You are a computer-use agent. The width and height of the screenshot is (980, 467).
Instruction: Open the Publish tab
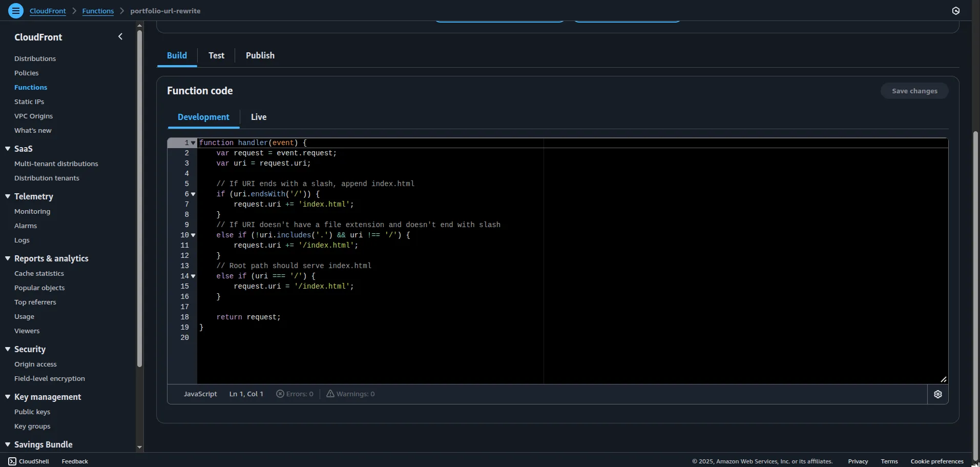[x=260, y=55]
